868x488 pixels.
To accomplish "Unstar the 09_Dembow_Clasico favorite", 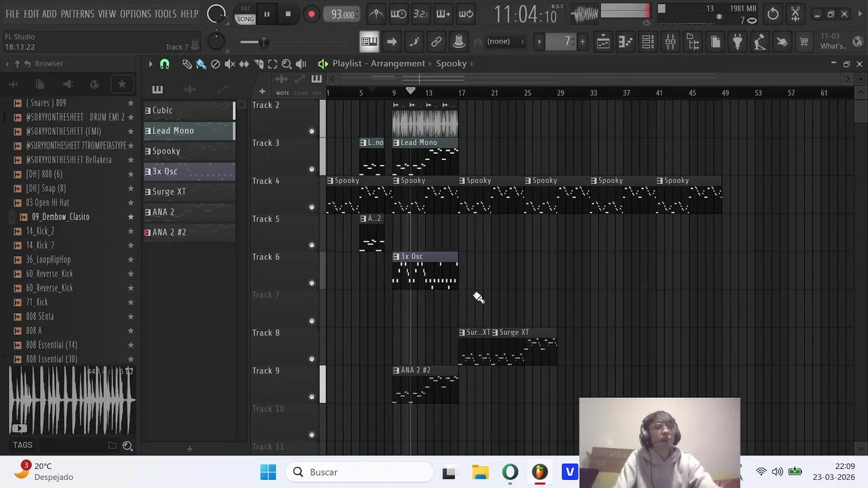I will pyautogui.click(x=131, y=217).
